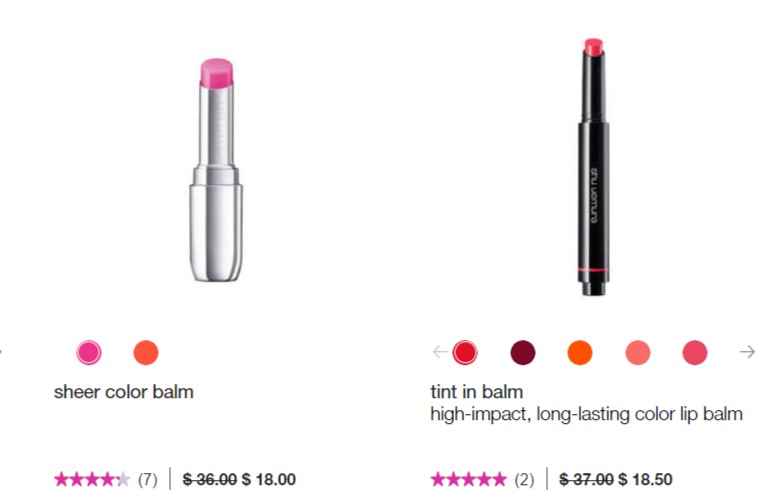
Task: Open the (7) reviews count link
Action: (x=147, y=479)
